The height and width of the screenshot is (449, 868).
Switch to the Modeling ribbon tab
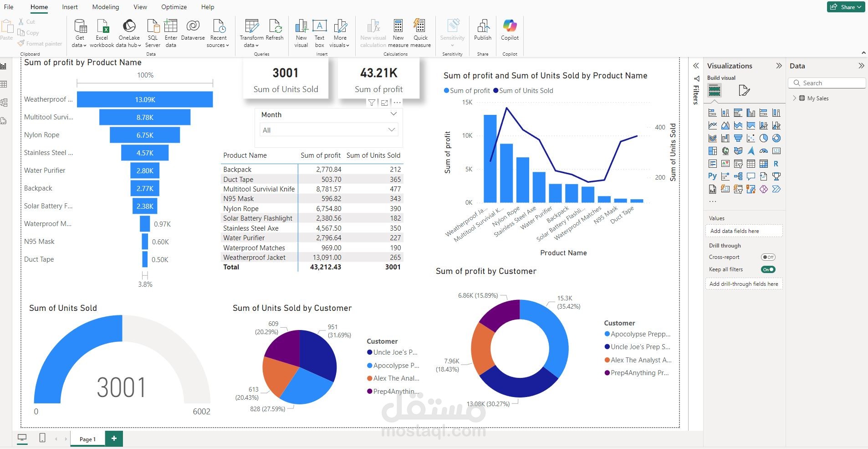106,7
